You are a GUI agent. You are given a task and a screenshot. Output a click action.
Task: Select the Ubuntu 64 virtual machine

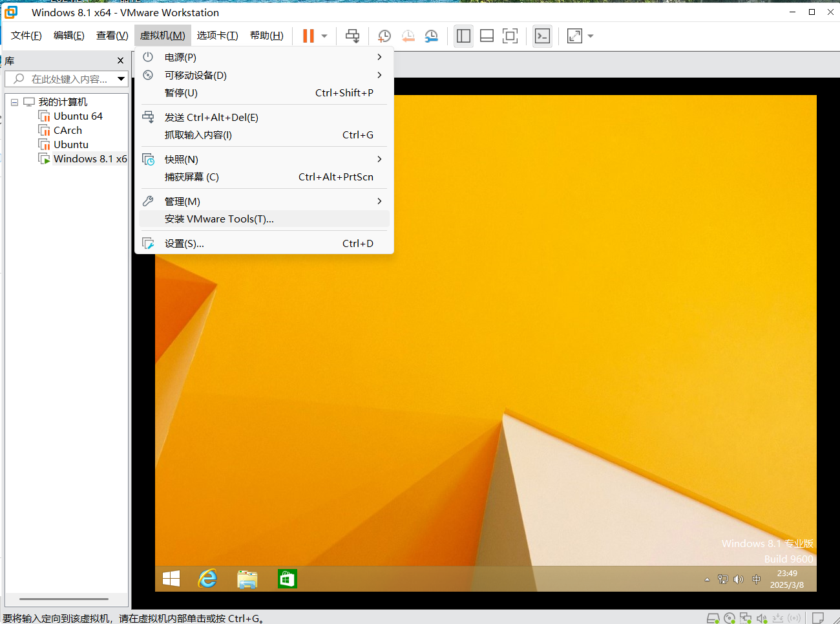pyautogui.click(x=78, y=116)
